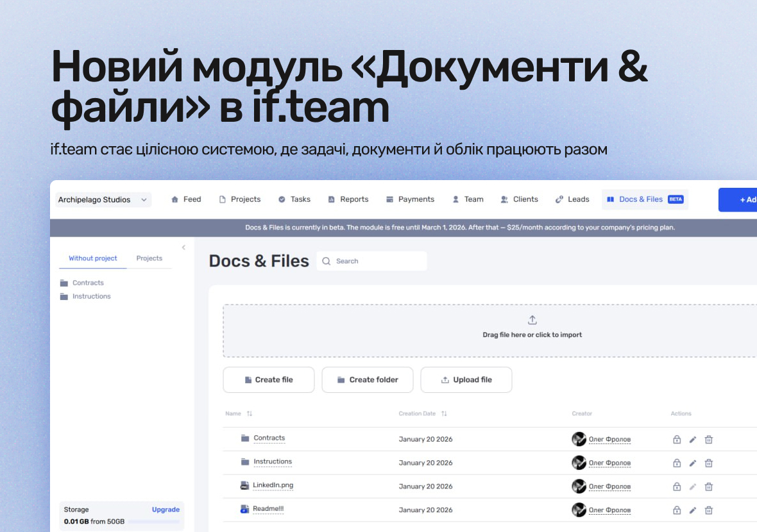The height and width of the screenshot is (532, 757).
Task: Open the Payments section
Action: pos(411,199)
